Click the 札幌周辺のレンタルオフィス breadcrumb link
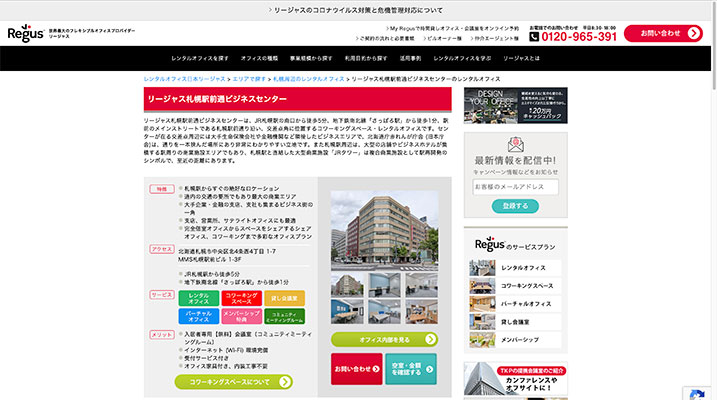 click(308, 79)
